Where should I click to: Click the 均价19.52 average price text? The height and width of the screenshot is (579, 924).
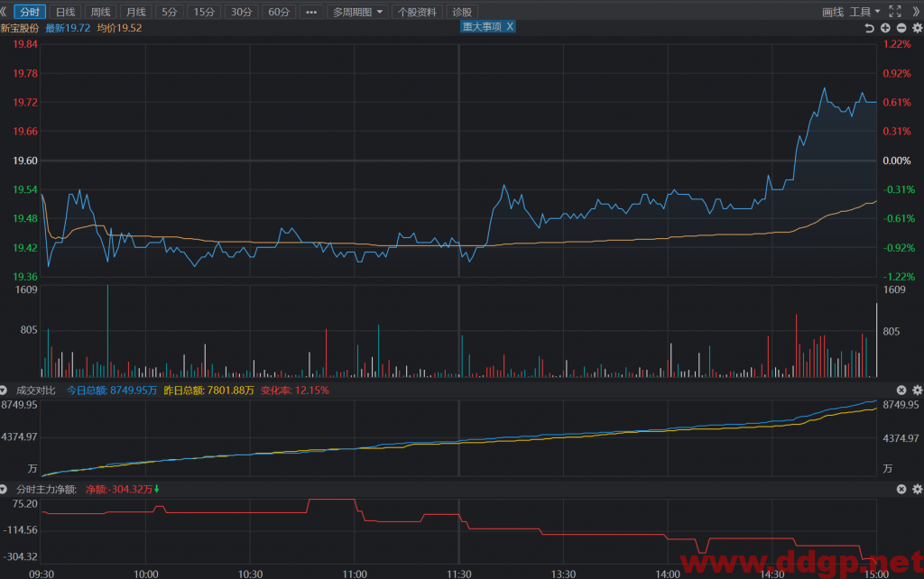pos(120,28)
